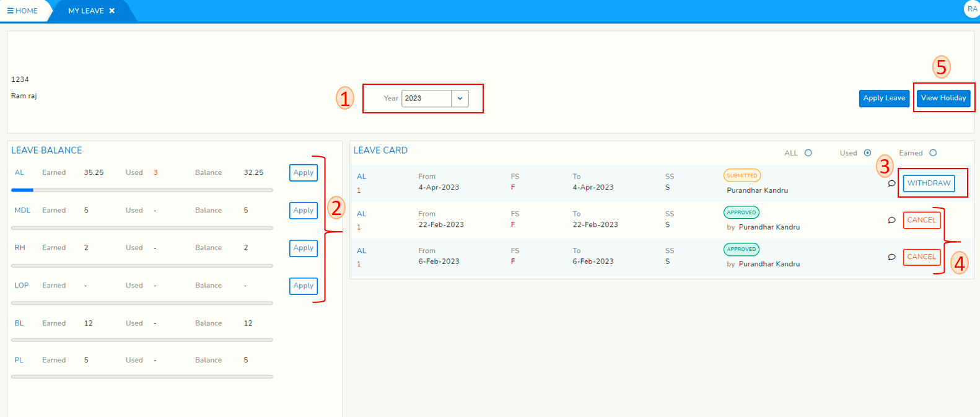Cancel the approved 22-Feb-2023 leave
This screenshot has height=417, width=980.
pyautogui.click(x=921, y=220)
